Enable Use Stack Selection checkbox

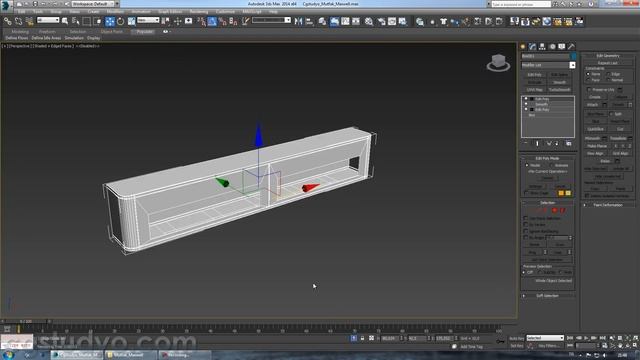pos(526,218)
